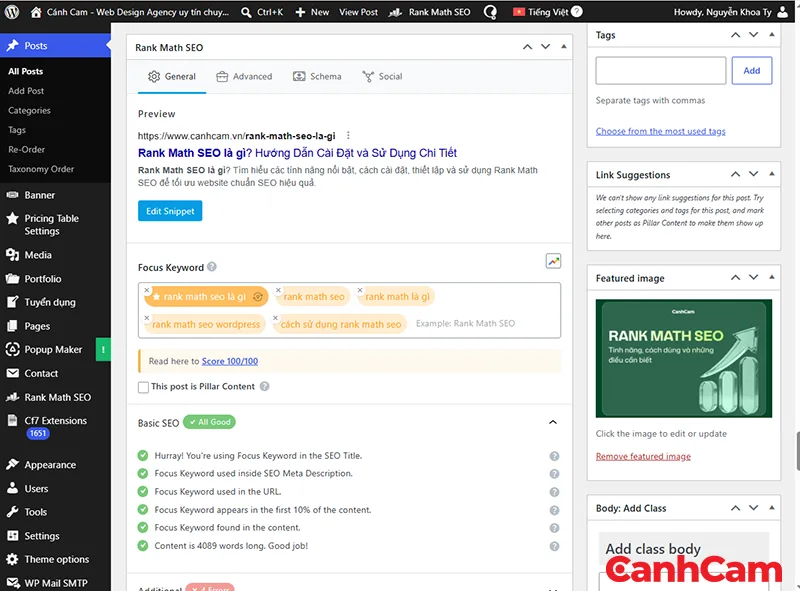The image size is (800, 591).
Task: Open the Score 100/100 link
Action: tap(230, 361)
